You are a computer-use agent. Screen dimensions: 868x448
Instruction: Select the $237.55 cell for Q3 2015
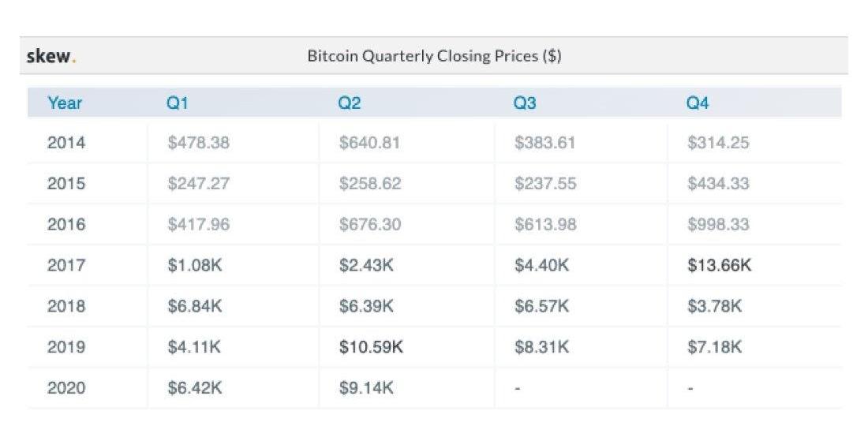[545, 184]
